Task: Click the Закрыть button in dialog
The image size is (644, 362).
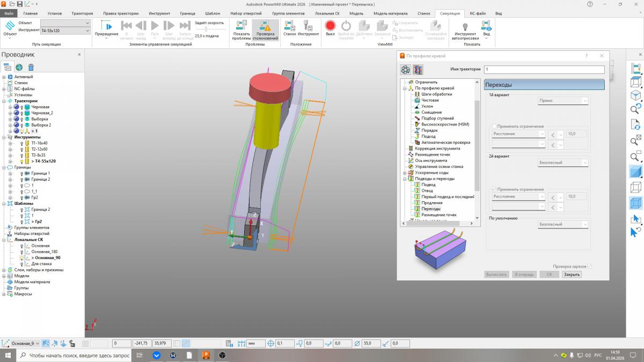Action: pos(572,275)
